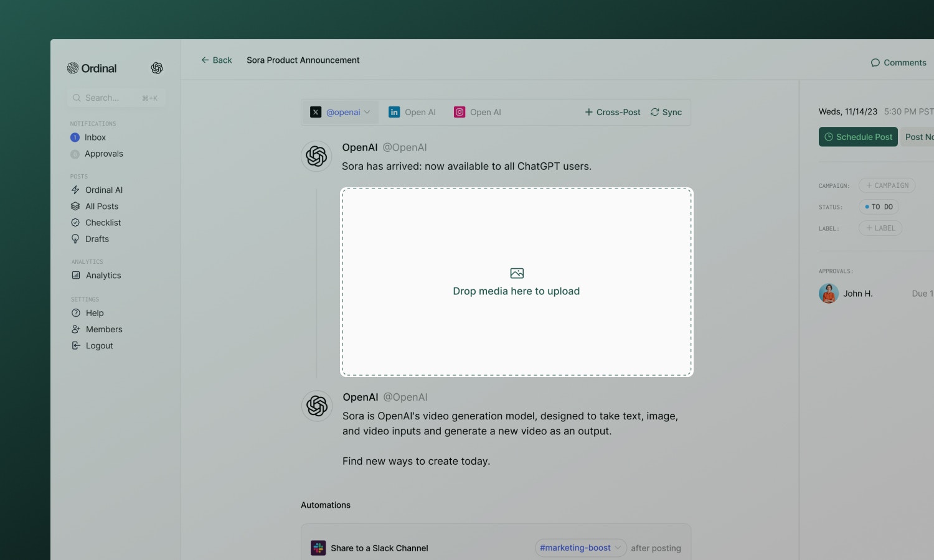Viewport: 934px width, 560px height.
Task: Click the Search input field
Action: tap(116, 98)
